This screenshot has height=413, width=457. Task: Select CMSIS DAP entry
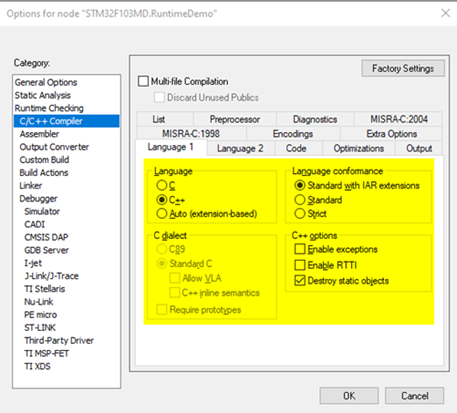66,237
